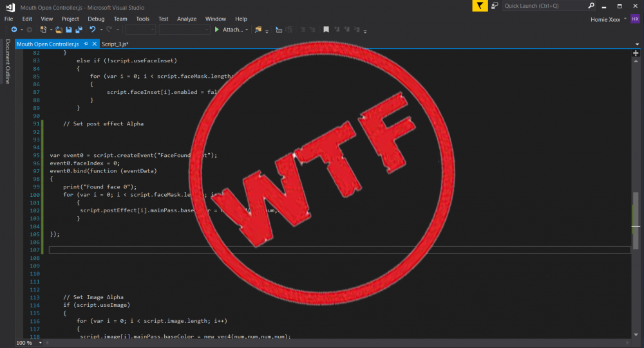Open the yellow notifications flag
The height and width of the screenshot is (348, 644).
tap(480, 6)
